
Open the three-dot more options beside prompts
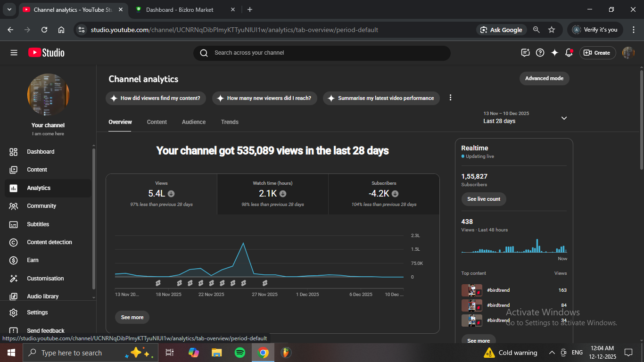click(450, 98)
